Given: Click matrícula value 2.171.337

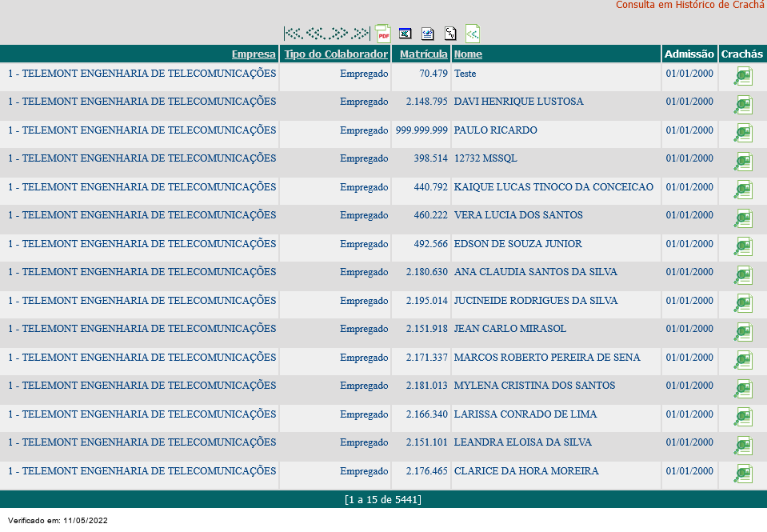Looking at the screenshot, I should click(x=426, y=358).
